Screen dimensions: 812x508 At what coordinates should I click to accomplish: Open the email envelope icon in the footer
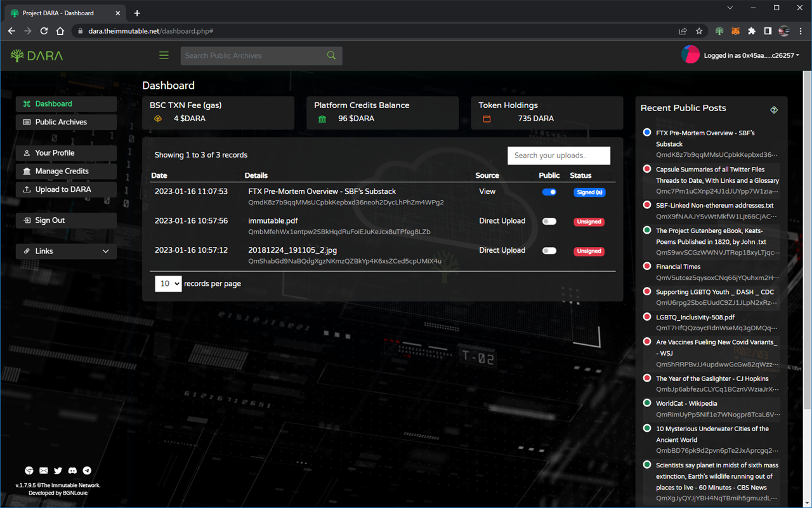pyautogui.click(x=44, y=471)
